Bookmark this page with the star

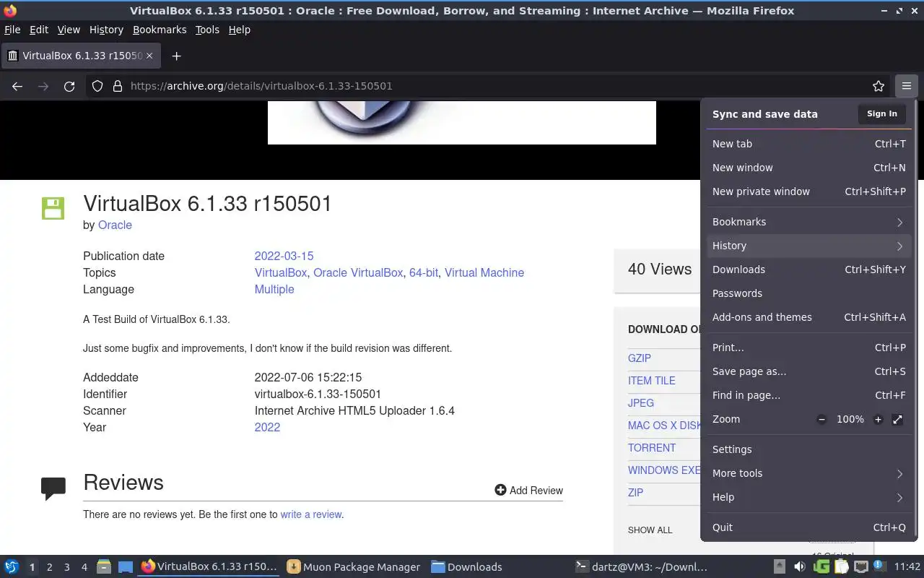[879, 86]
